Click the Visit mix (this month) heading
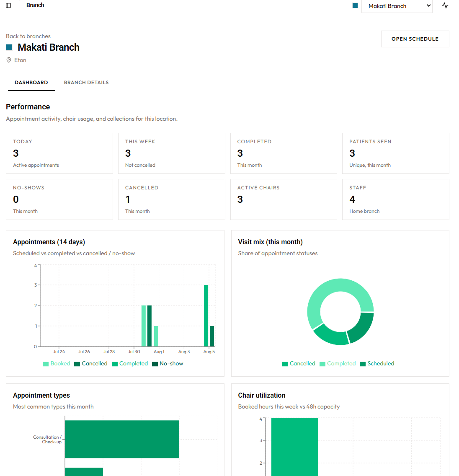459x476 pixels. (270, 242)
